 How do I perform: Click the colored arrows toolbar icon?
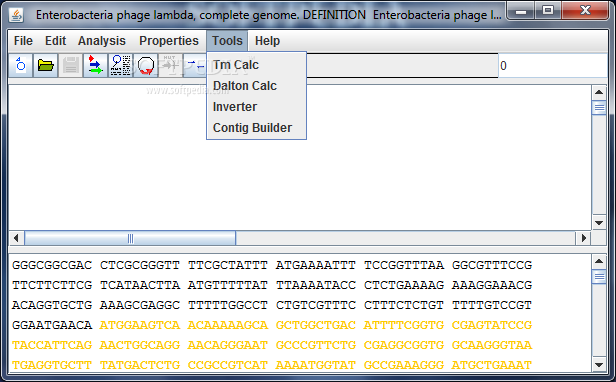point(95,65)
